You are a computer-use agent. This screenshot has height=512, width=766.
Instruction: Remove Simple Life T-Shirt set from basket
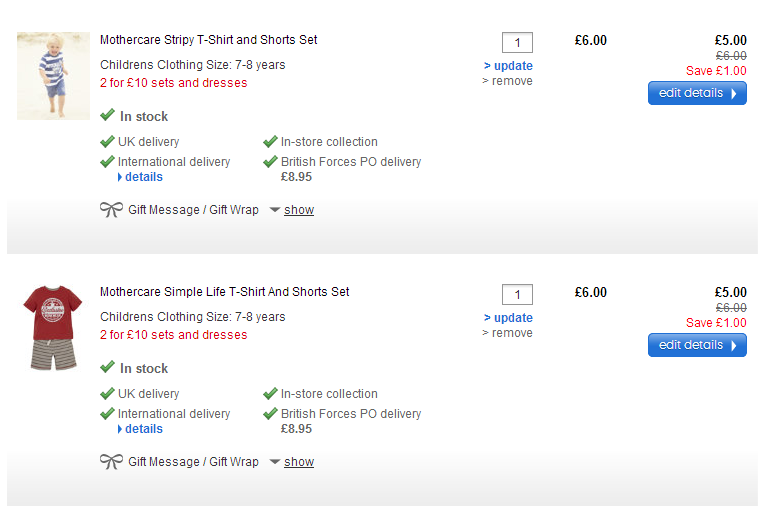pyautogui.click(x=510, y=333)
